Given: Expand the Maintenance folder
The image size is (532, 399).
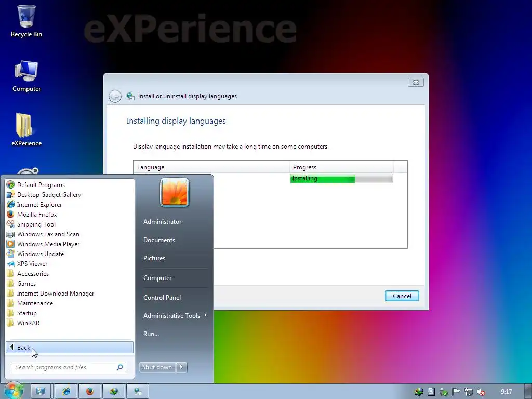Looking at the screenshot, I should pyautogui.click(x=35, y=303).
